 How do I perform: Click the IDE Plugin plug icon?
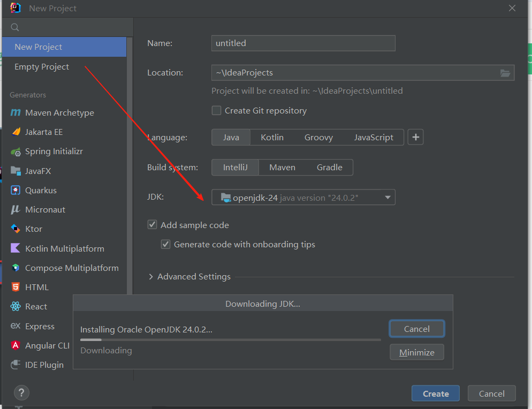coord(16,365)
